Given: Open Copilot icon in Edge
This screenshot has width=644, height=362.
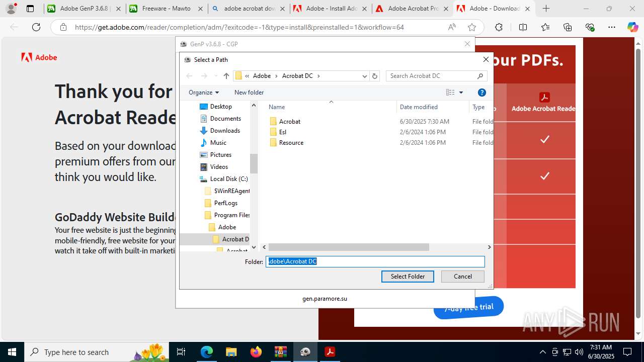Looking at the screenshot, I should click(632, 27).
